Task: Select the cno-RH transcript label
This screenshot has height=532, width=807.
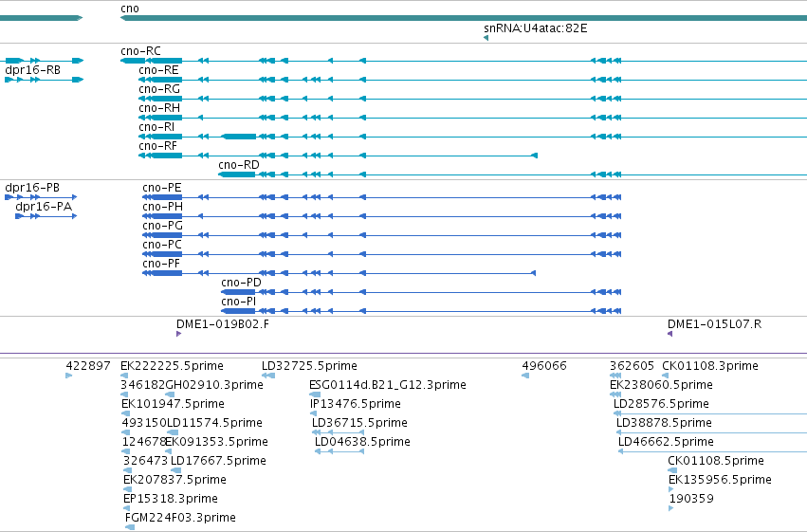Action: point(159,108)
